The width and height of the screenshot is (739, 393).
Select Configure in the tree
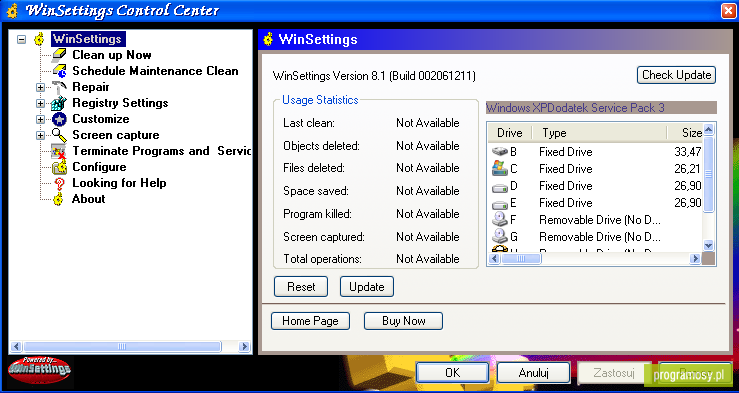[x=99, y=167]
